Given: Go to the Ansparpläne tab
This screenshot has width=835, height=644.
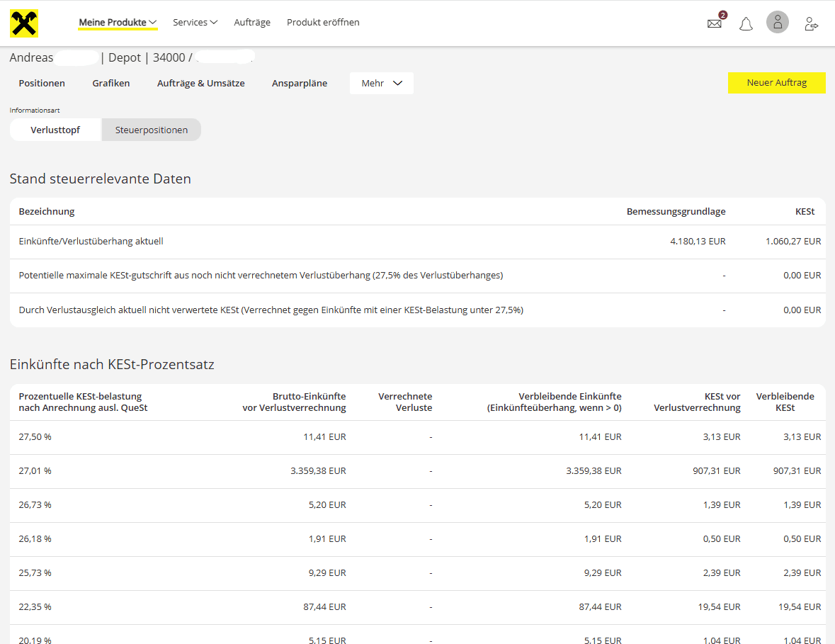Looking at the screenshot, I should pyautogui.click(x=300, y=84).
